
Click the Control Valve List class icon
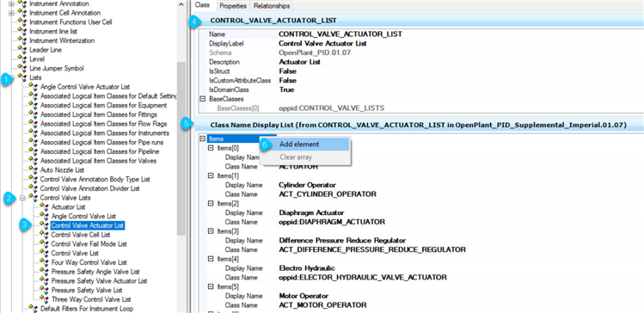pyautogui.click(x=45, y=253)
